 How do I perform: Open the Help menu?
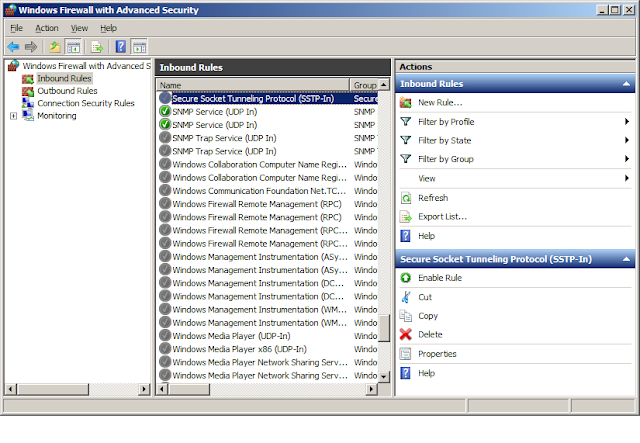[x=109, y=28]
